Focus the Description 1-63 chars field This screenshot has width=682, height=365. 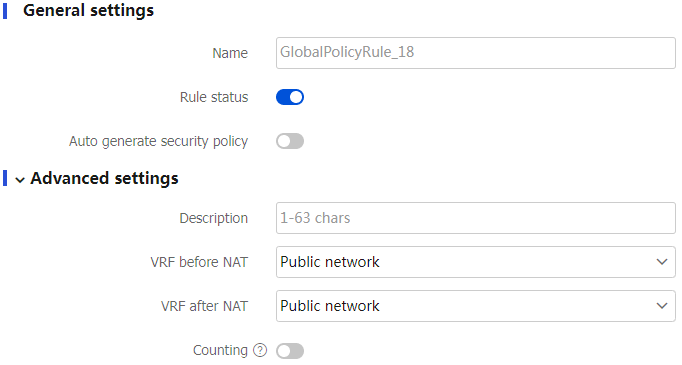[x=475, y=218]
